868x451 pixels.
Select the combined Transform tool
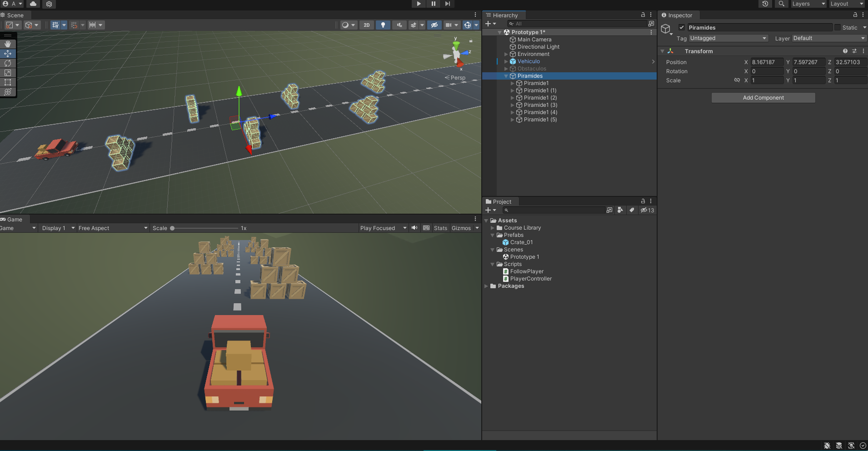[x=8, y=92]
